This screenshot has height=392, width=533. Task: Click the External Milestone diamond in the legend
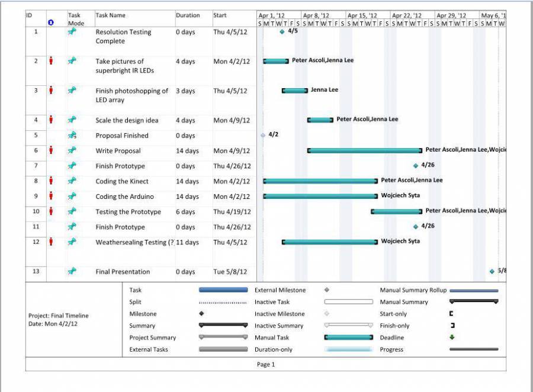point(327,290)
